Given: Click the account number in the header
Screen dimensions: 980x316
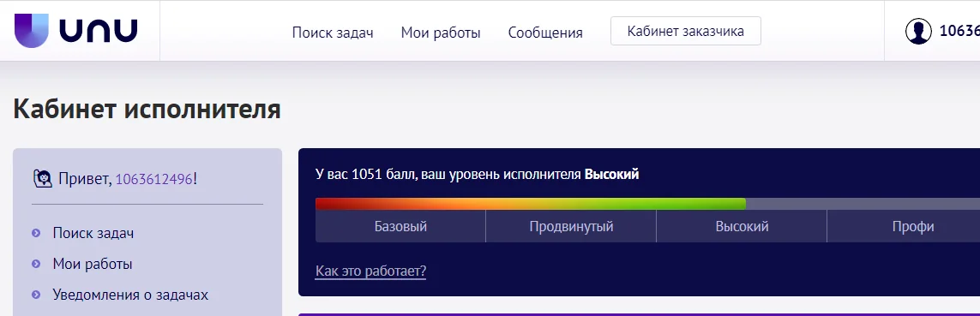Looking at the screenshot, I should (x=959, y=31).
